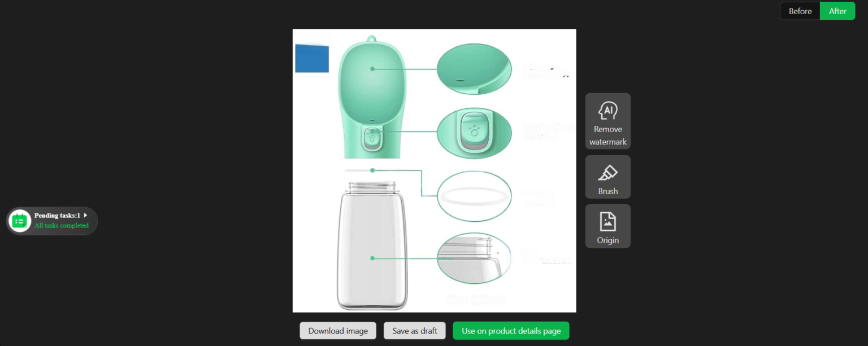
Task: Switch to the Before tab
Action: coord(800,11)
